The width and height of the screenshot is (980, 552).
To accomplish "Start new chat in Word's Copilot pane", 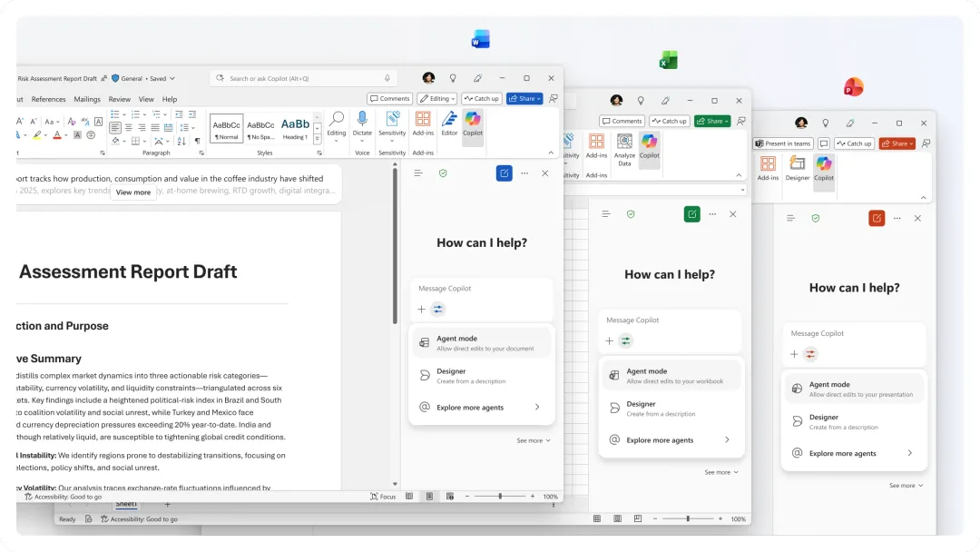I will coord(504,173).
